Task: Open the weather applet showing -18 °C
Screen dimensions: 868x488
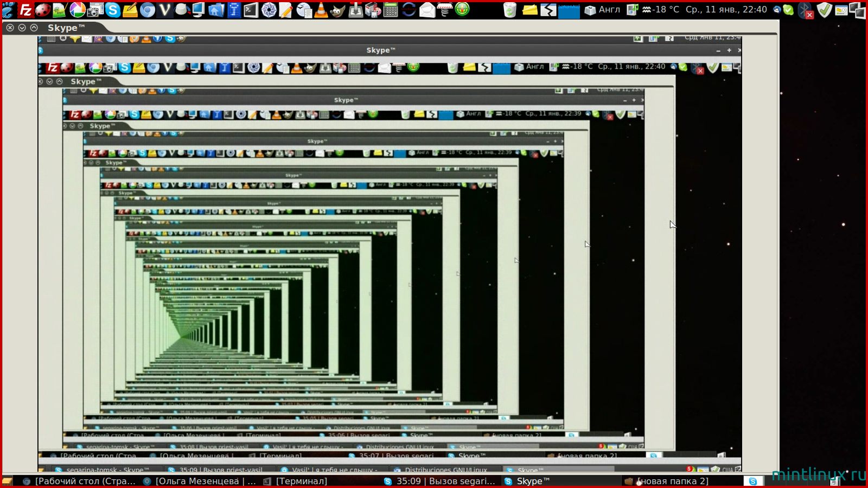Action: [x=660, y=10]
